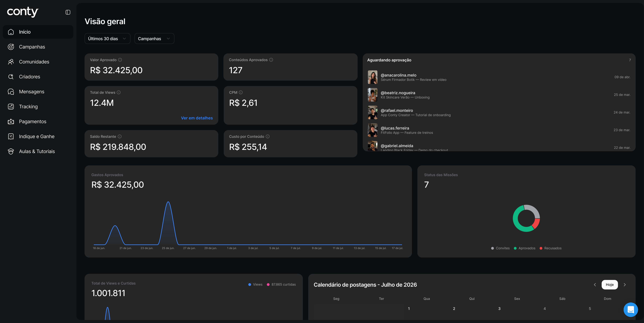Toggle the Views legend item
The image size is (644, 323).
(x=255, y=285)
